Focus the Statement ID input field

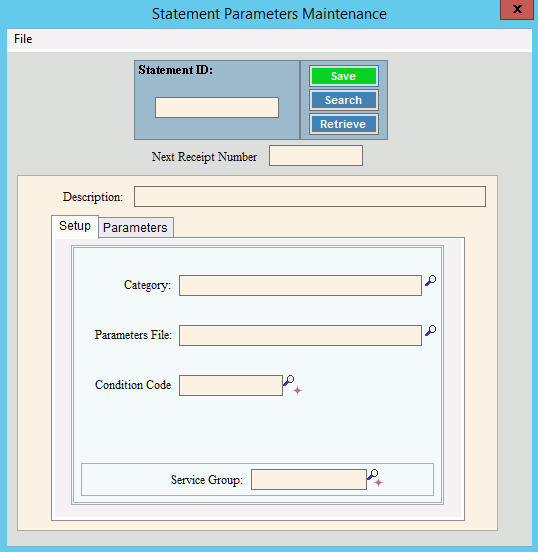coord(217,107)
